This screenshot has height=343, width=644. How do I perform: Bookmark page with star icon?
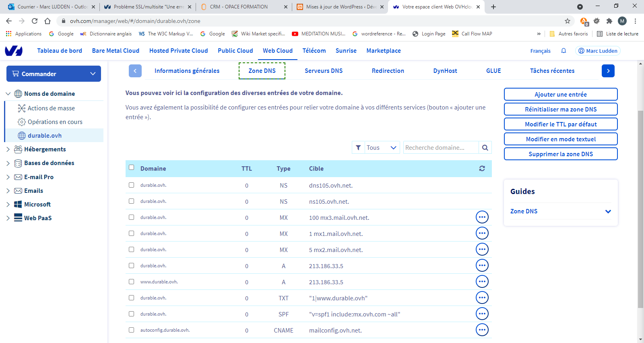[x=568, y=21]
